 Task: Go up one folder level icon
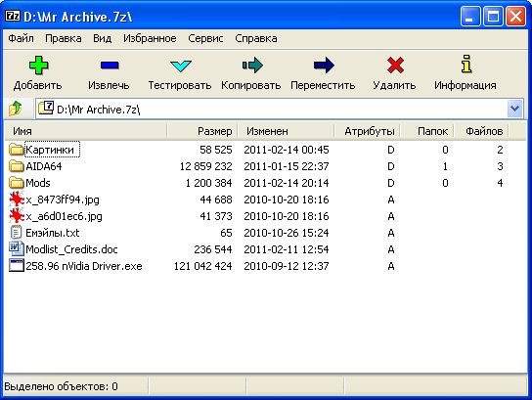(16, 109)
